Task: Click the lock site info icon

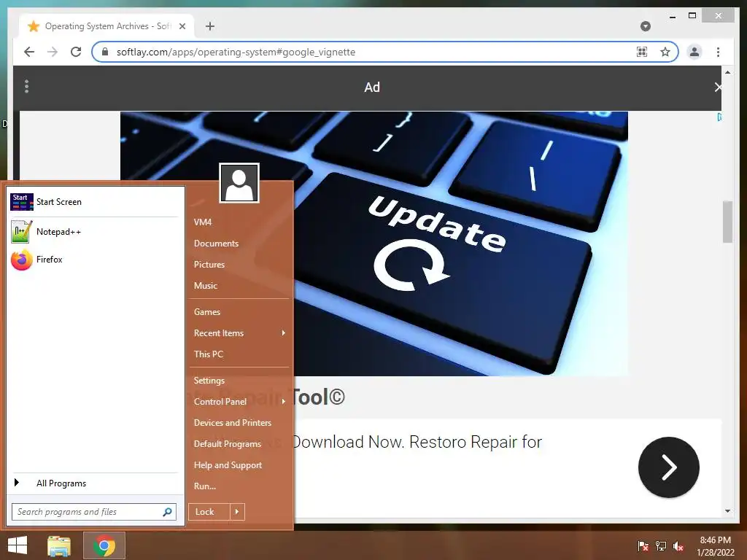Action: pos(105,52)
